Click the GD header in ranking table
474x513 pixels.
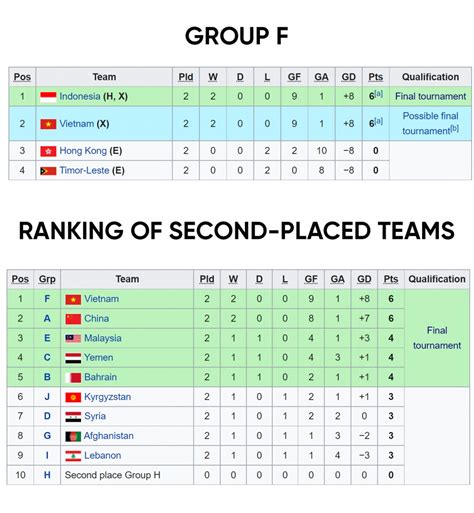point(364,279)
